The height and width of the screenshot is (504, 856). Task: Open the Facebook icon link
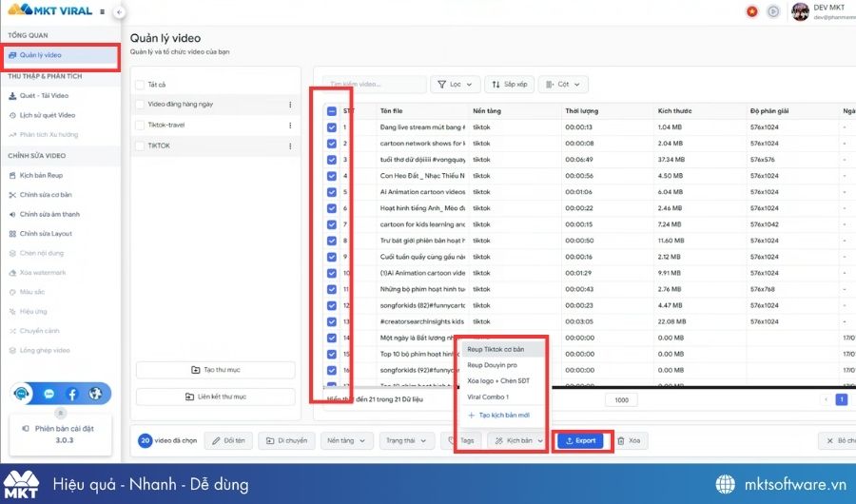coord(72,394)
